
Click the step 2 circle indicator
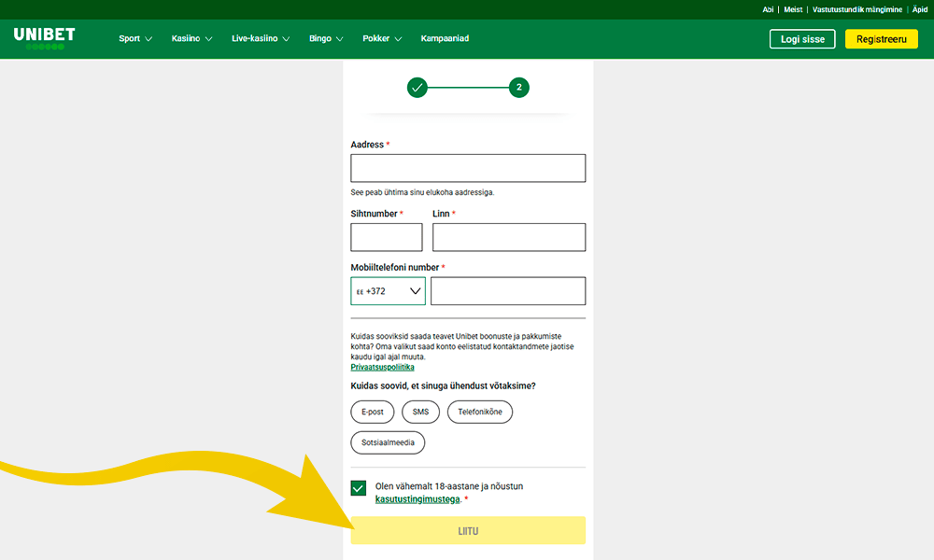[x=519, y=88]
